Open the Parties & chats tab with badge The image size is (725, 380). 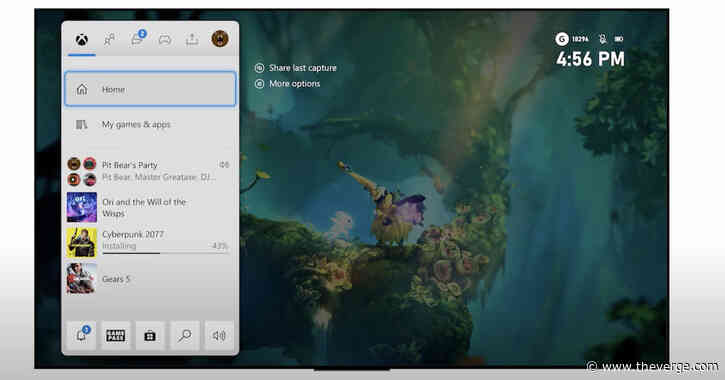pyautogui.click(x=137, y=39)
